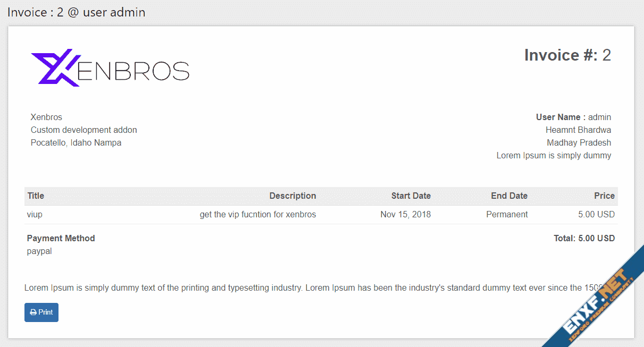Click the 'Permanent' end date value
644x347 pixels.
tap(507, 215)
